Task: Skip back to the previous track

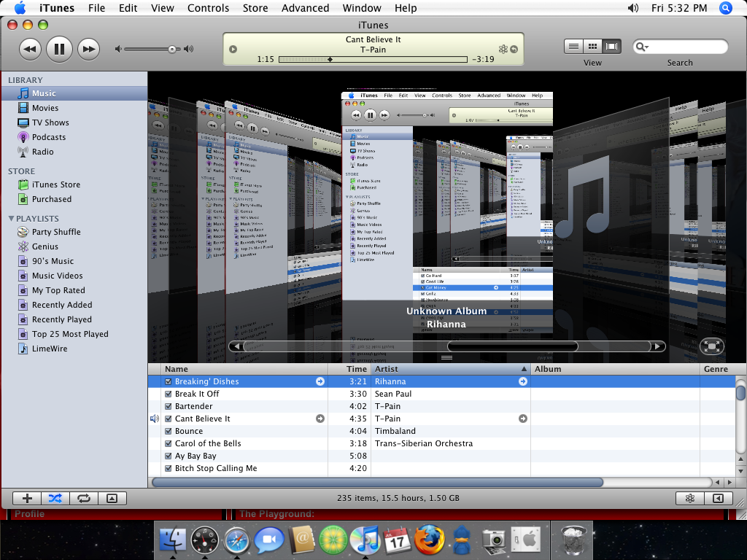Action: tap(30, 49)
